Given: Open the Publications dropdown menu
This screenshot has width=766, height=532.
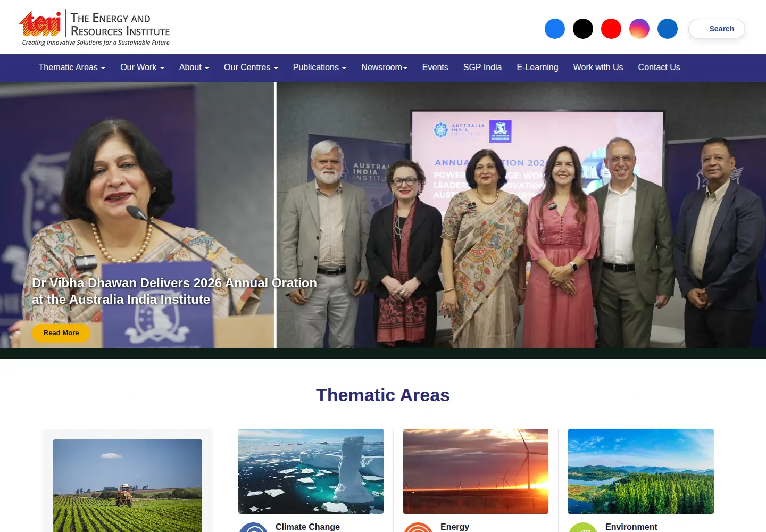Looking at the screenshot, I should (x=320, y=68).
